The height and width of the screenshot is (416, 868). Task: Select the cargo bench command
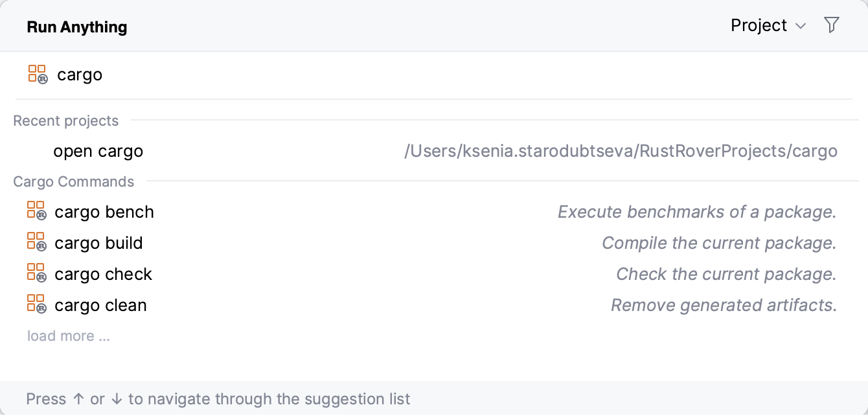click(104, 212)
